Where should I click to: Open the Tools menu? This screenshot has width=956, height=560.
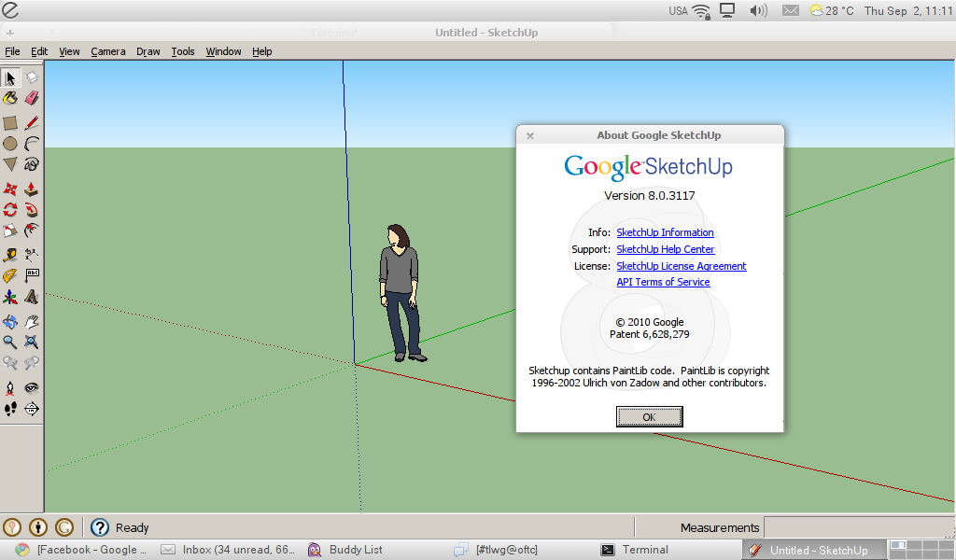tap(183, 51)
